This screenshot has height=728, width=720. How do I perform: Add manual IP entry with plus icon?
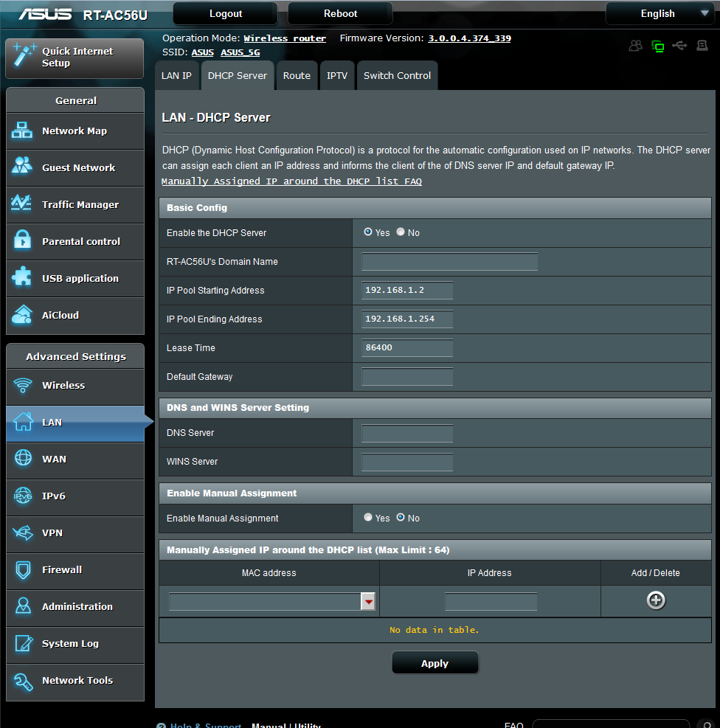click(x=656, y=600)
